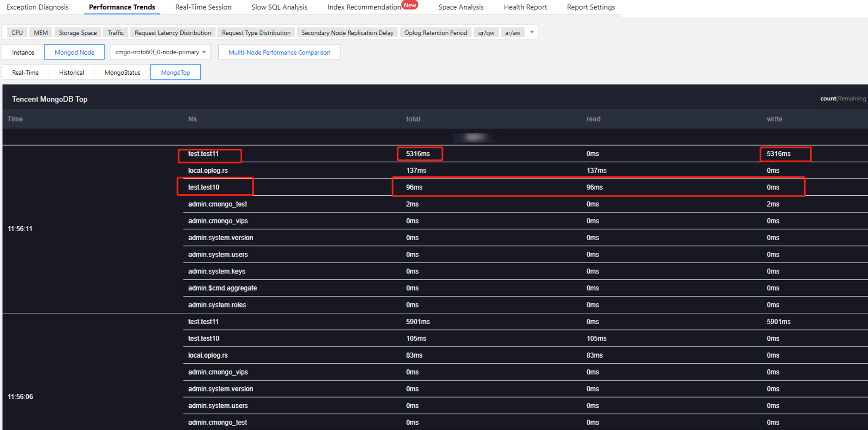Switch to Exception Diagnosis tab
The height and width of the screenshot is (430, 868).
(38, 7)
